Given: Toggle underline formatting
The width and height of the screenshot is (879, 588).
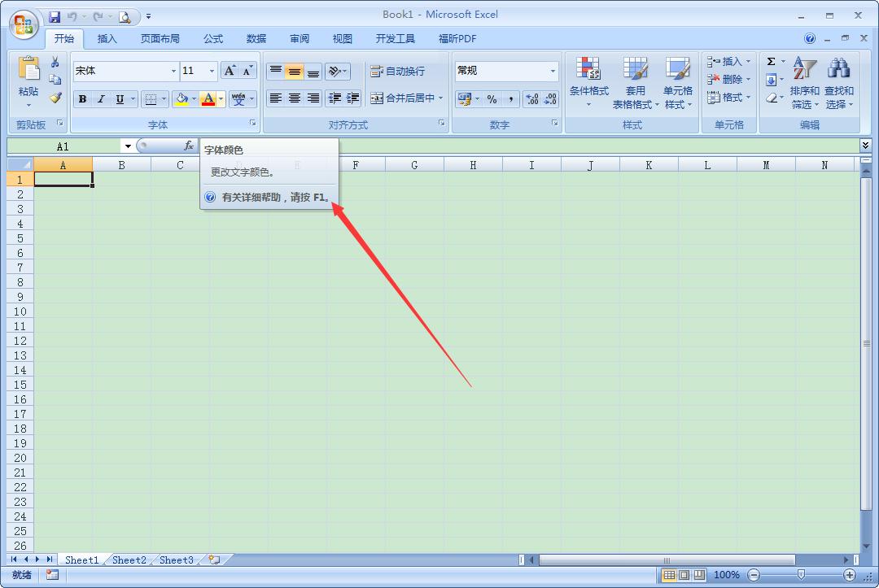Looking at the screenshot, I should pyautogui.click(x=118, y=98).
